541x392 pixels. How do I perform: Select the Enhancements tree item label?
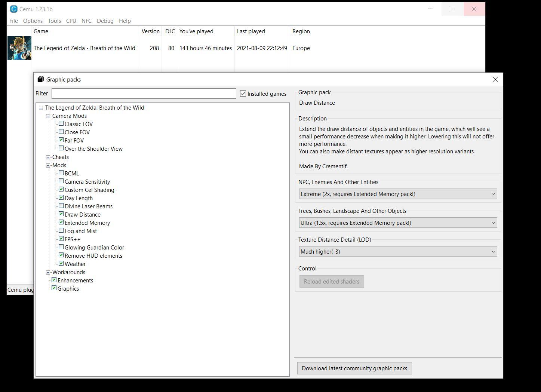click(75, 281)
